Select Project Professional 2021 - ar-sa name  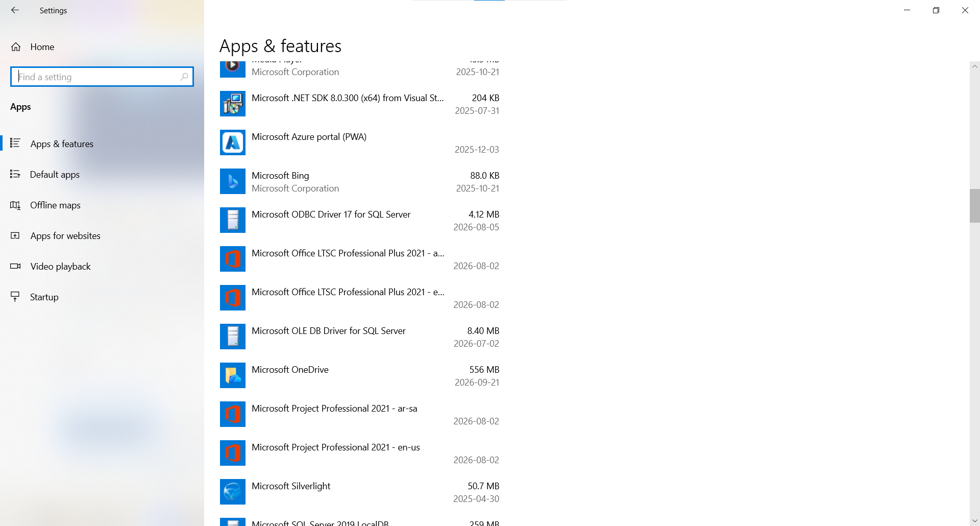coord(334,409)
